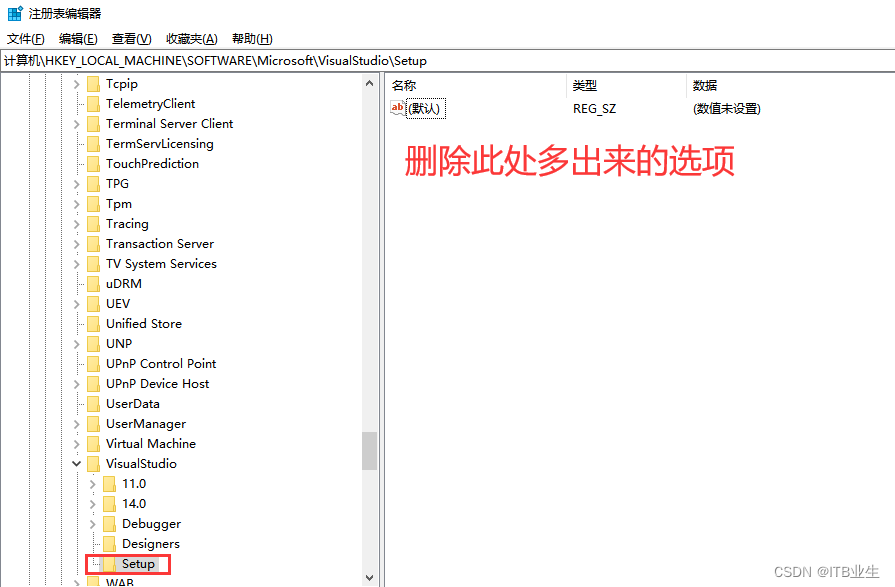
Task: Expand the Tcpip key
Action: pyautogui.click(x=76, y=84)
